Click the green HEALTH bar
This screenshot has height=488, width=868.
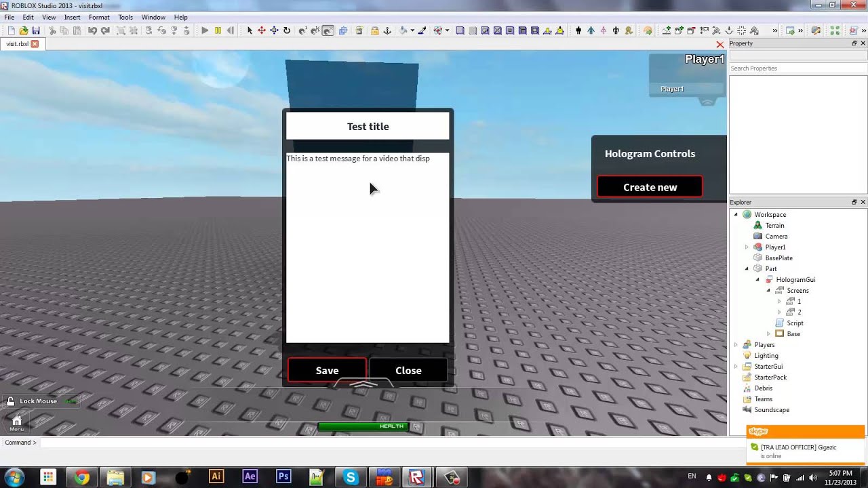point(363,426)
